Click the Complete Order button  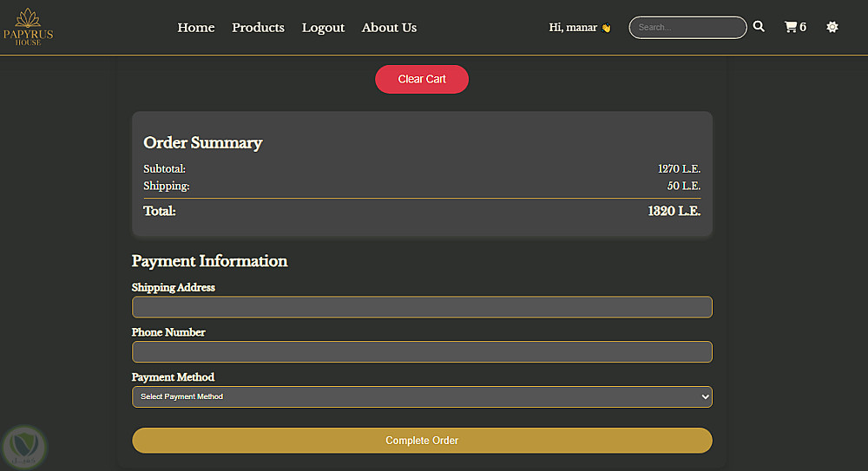pos(422,441)
